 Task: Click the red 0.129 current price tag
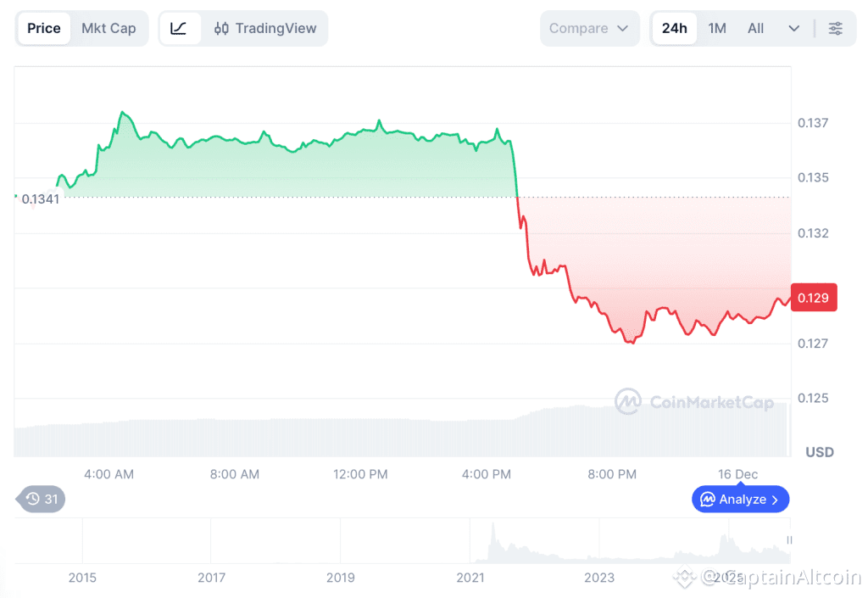[814, 298]
